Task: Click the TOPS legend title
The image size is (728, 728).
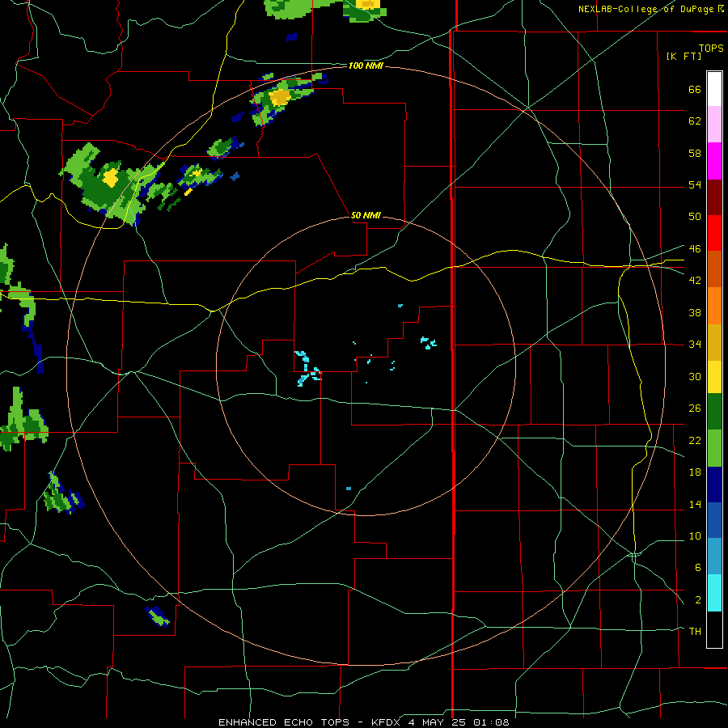Action: (x=711, y=49)
